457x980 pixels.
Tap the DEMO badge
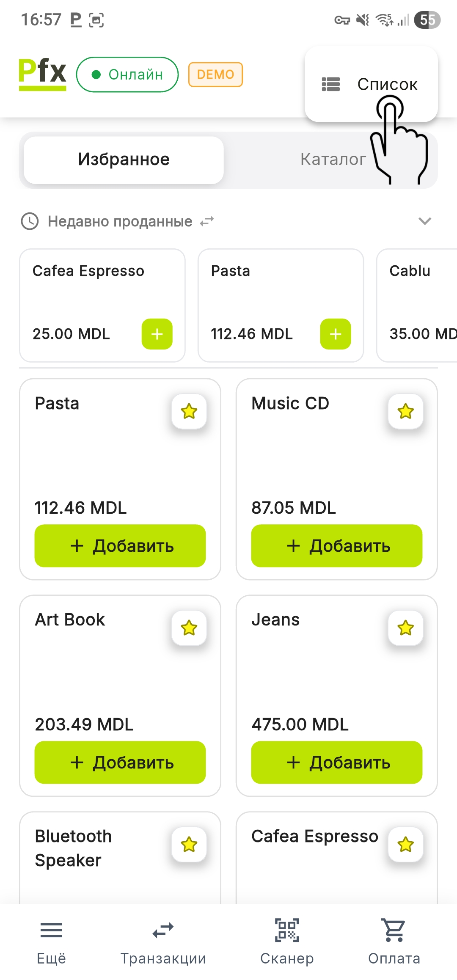(215, 74)
